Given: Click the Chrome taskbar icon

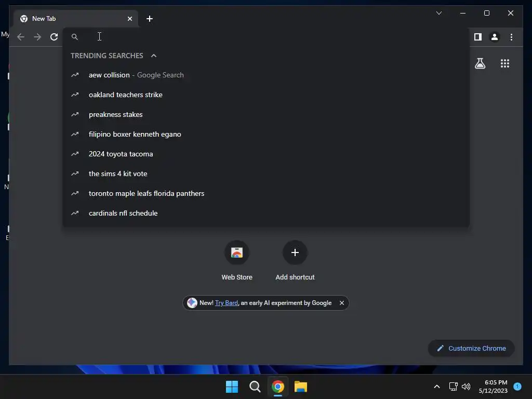Looking at the screenshot, I should pos(277,387).
